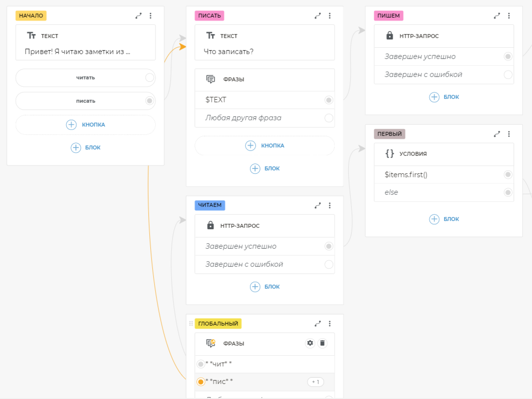Open three-dot menu on ПИСАТЬ card
The height and width of the screenshot is (399, 532).
tap(330, 16)
